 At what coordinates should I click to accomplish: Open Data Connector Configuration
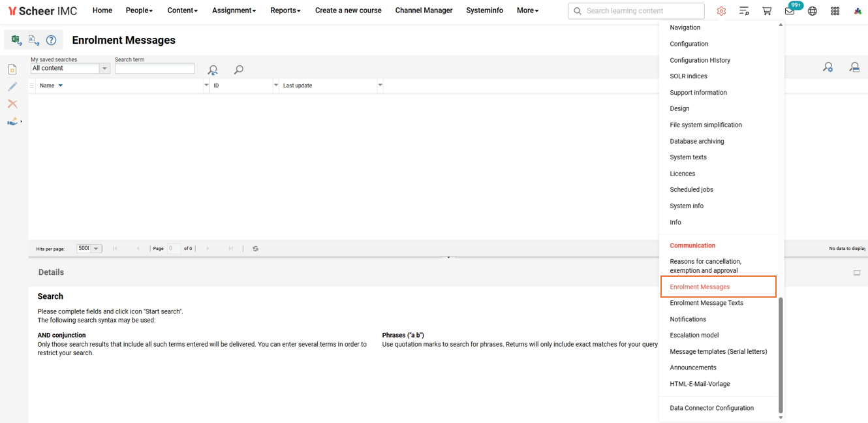tap(712, 408)
